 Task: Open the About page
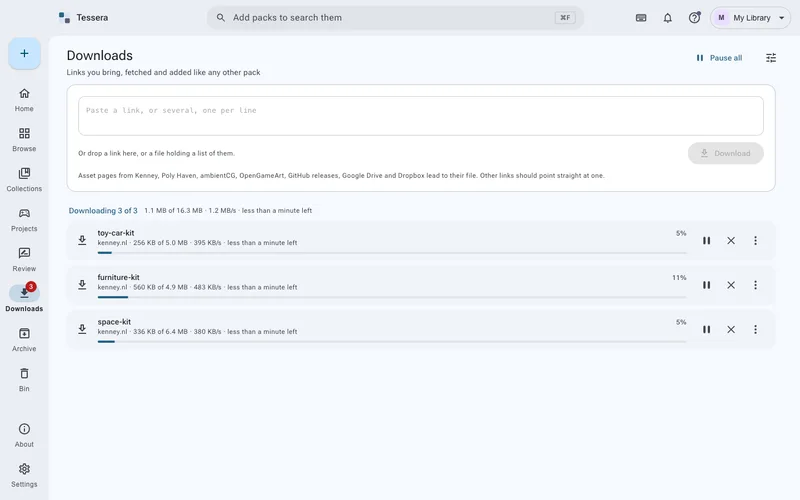click(x=24, y=435)
